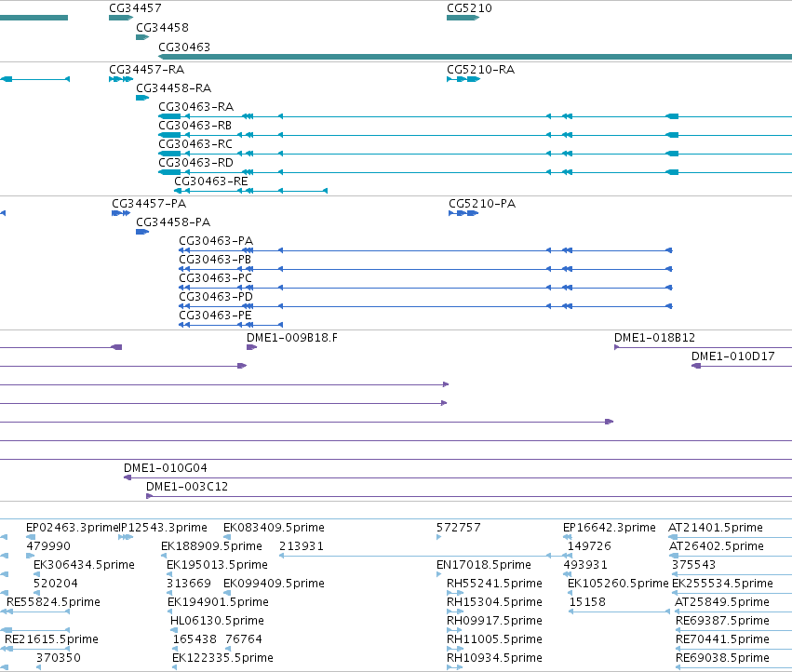Select protein CG30463-PB
Viewport: 792px width, 672px height.
[x=215, y=260]
